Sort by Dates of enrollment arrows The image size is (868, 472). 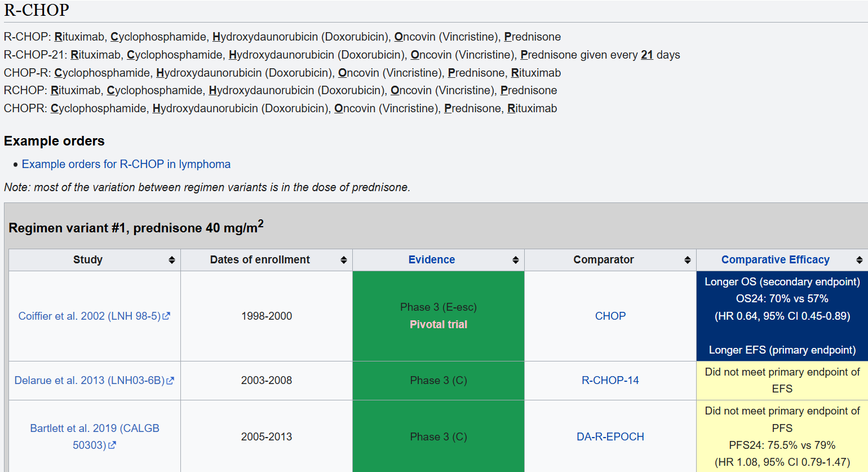click(343, 260)
